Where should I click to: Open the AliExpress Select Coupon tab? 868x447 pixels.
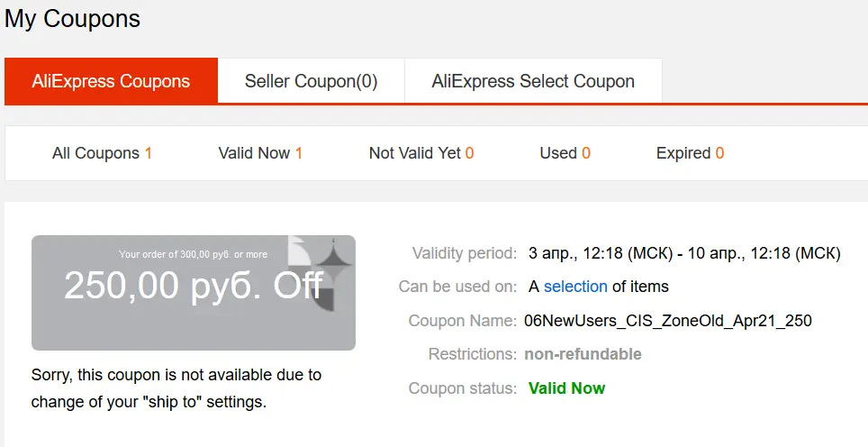click(533, 81)
